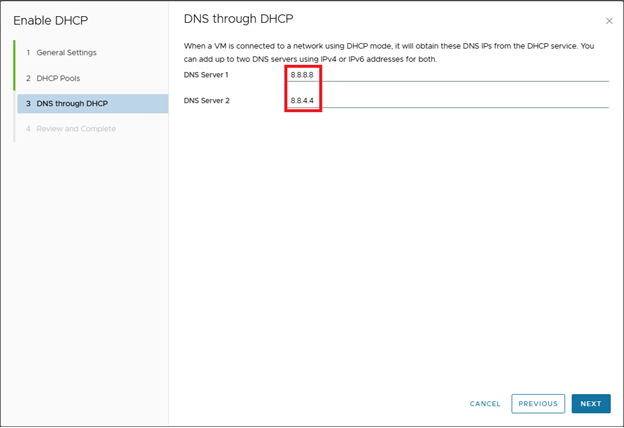Image resolution: width=624 pixels, height=428 pixels.
Task: Close the Enable DHCP dialog with X
Action: 609,21
